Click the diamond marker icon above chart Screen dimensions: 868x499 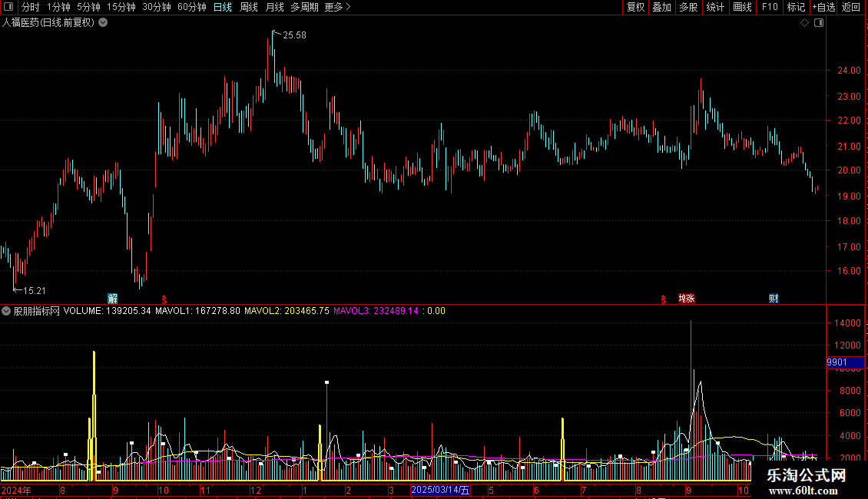805,23
